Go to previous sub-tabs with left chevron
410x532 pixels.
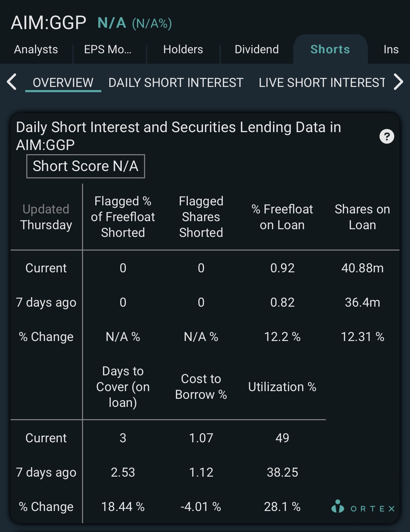click(12, 82)
